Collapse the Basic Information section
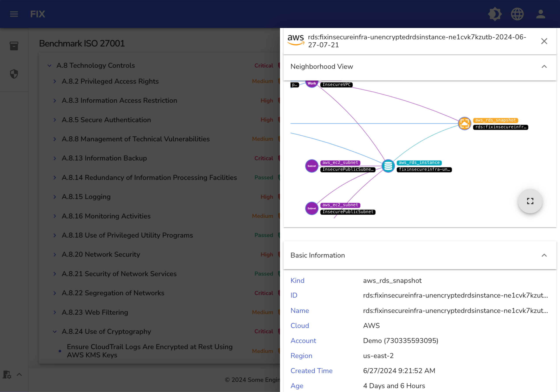The width and height of the screenshot is (560, 392). click(544, 255)
